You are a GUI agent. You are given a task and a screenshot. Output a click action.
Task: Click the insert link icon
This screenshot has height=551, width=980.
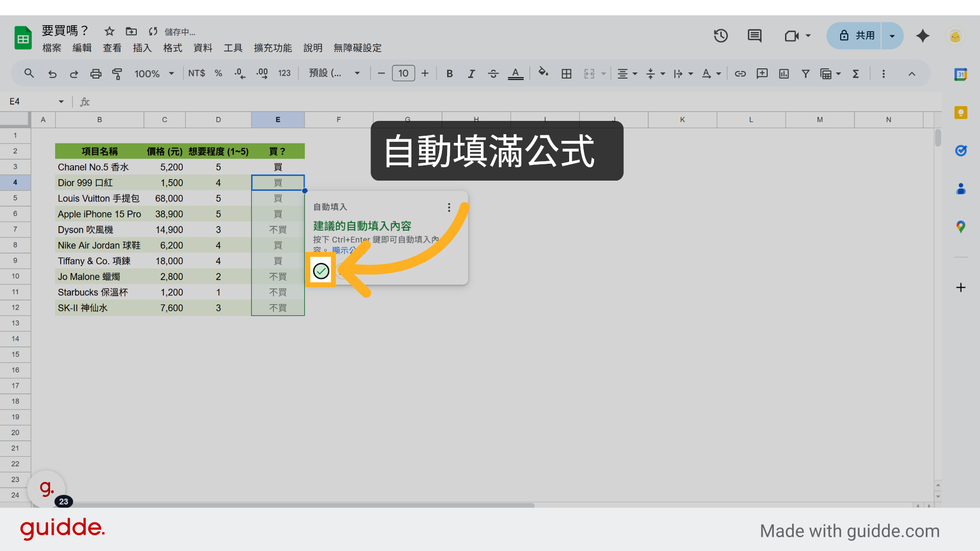740,74
